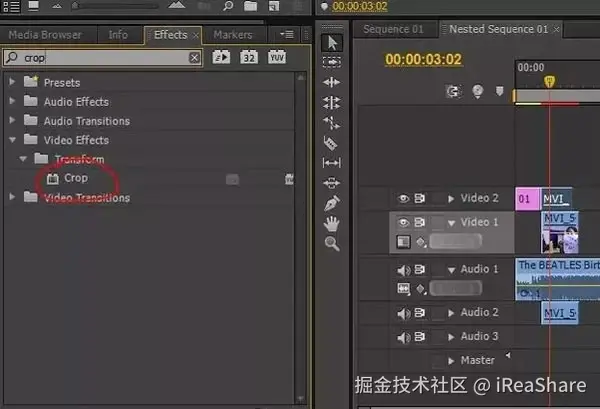Set Video 1 display style
600x409 pixels.
pos(403,242)
